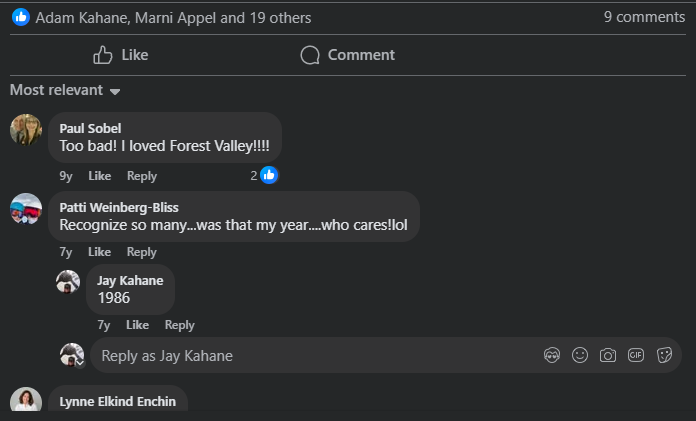
Task: View who reacted: Adam Kahane and others
Action: point(173,17)
